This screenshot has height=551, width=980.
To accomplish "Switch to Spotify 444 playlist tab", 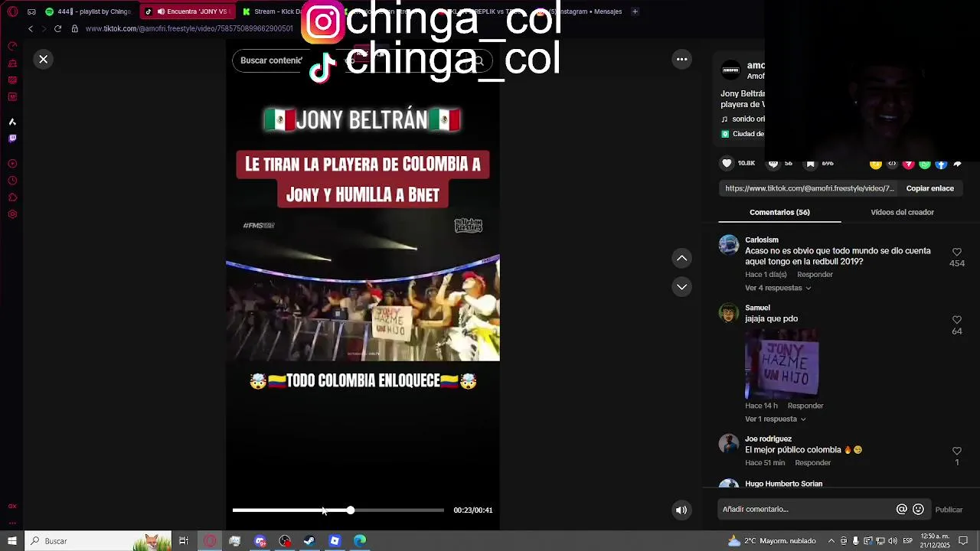I will pyautogui.click(x=88, y=11).
